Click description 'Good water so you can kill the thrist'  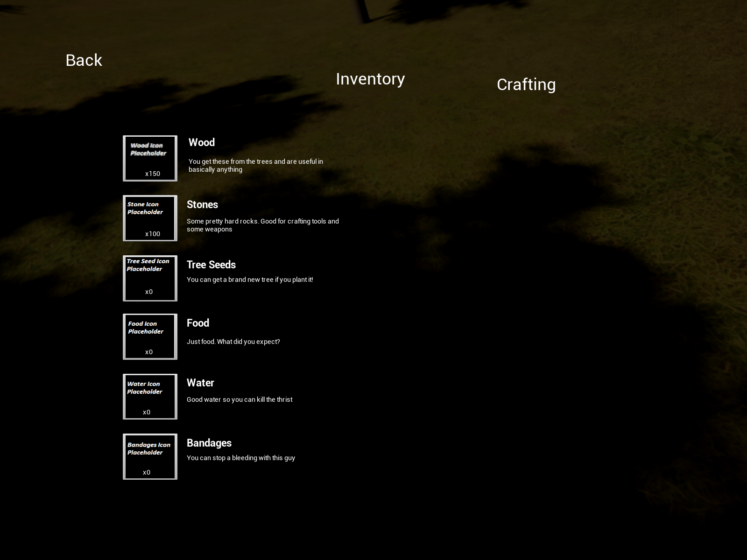point(240,399)
